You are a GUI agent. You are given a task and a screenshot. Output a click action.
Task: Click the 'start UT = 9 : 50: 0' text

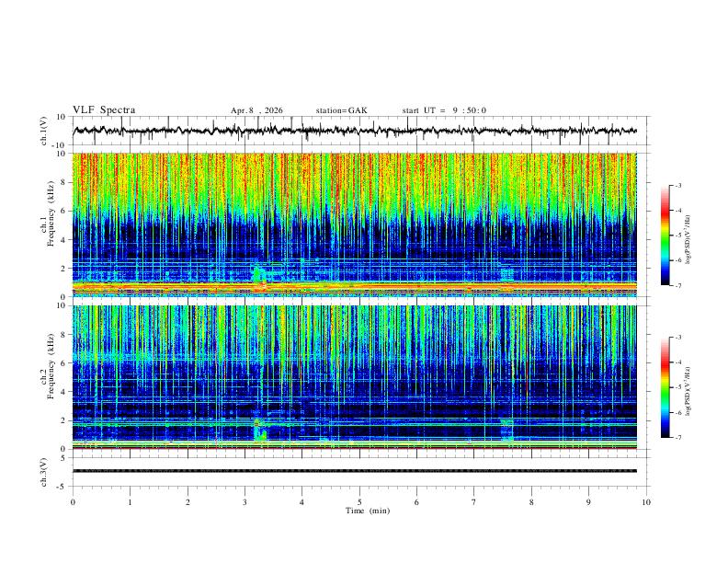point(444,110)
